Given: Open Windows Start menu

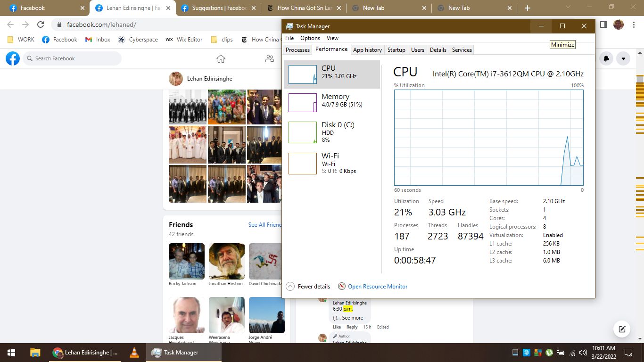Looking at the screenshot, I should pyautogui.click(x=11, y=353).
